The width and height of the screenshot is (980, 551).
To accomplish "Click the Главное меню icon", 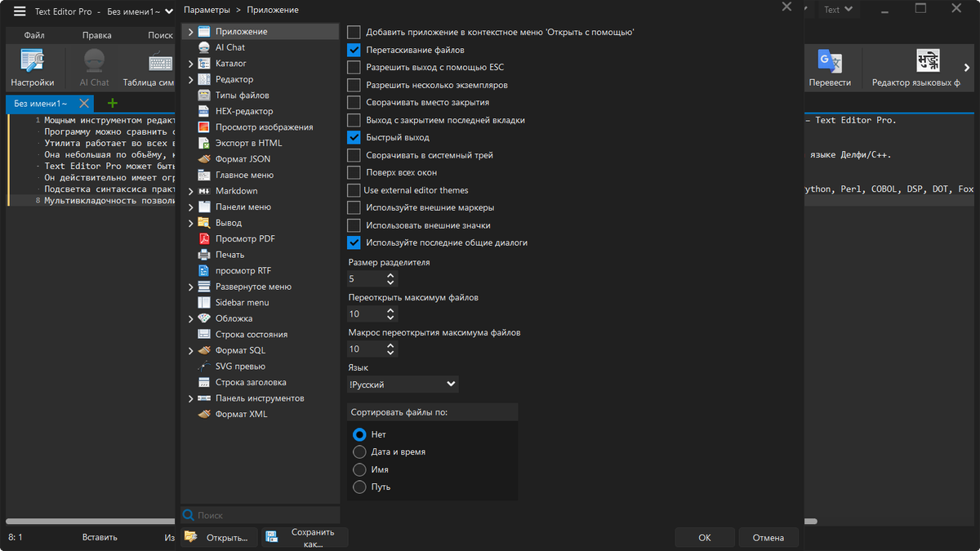I will coord(204,175).
